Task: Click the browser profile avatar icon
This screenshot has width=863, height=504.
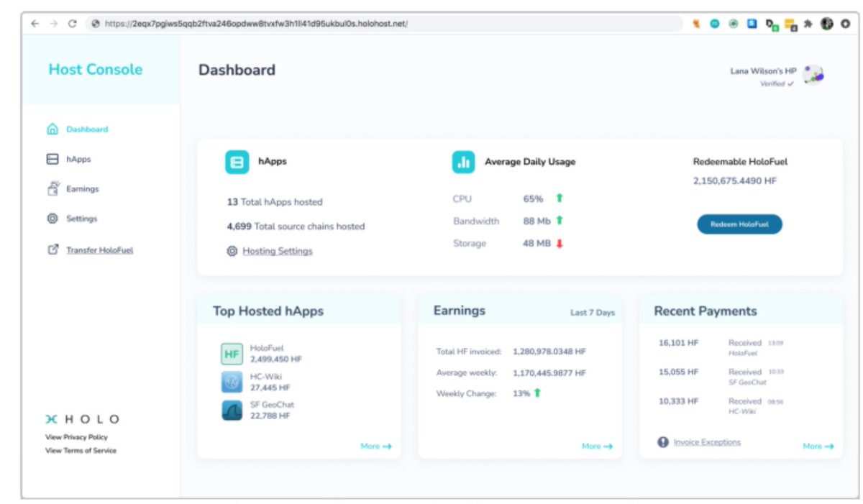Action: point(827,24)
